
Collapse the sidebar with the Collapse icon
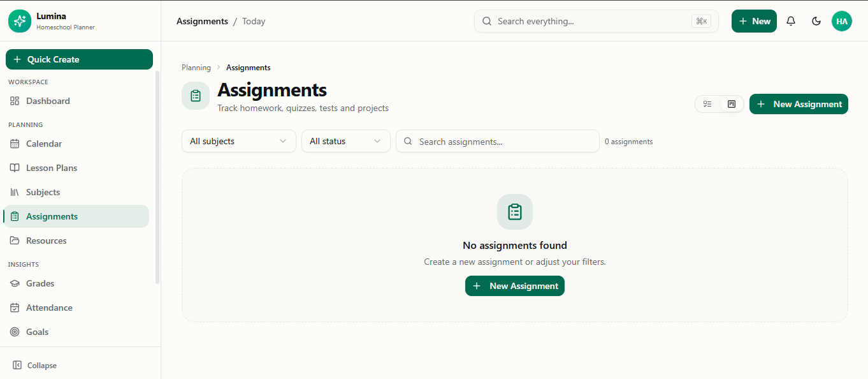pyautogui.click(x=17, y=366)
